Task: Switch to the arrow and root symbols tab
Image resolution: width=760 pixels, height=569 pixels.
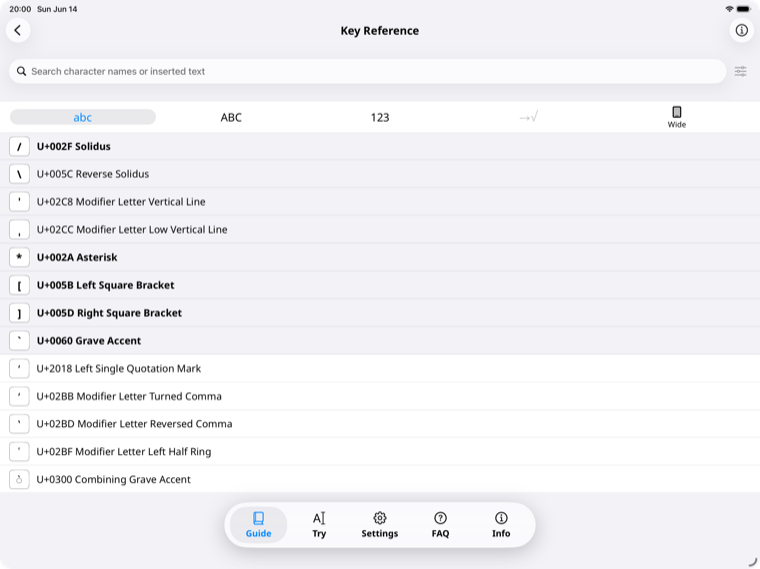Action: [x=528, y=117]
